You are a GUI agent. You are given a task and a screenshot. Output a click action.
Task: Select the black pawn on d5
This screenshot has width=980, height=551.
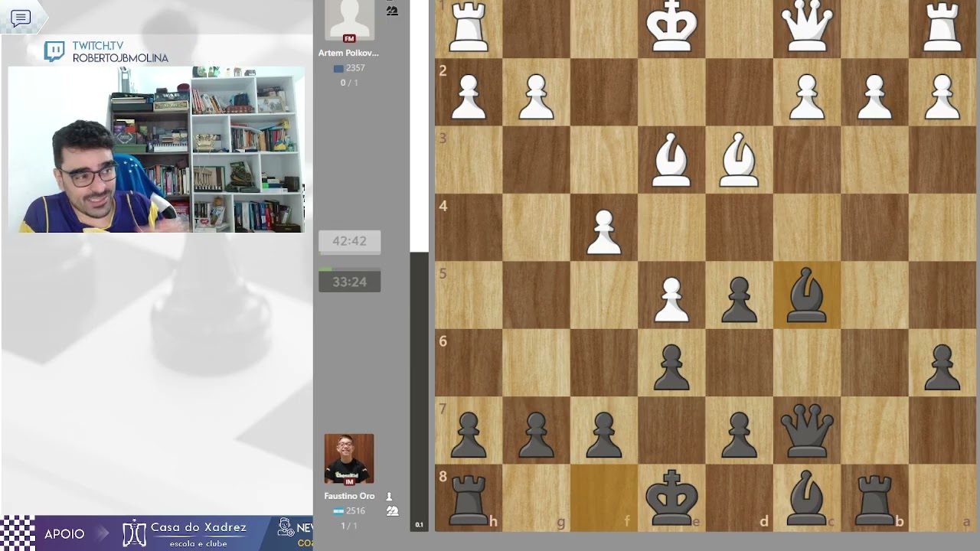[x=739, y=298]
